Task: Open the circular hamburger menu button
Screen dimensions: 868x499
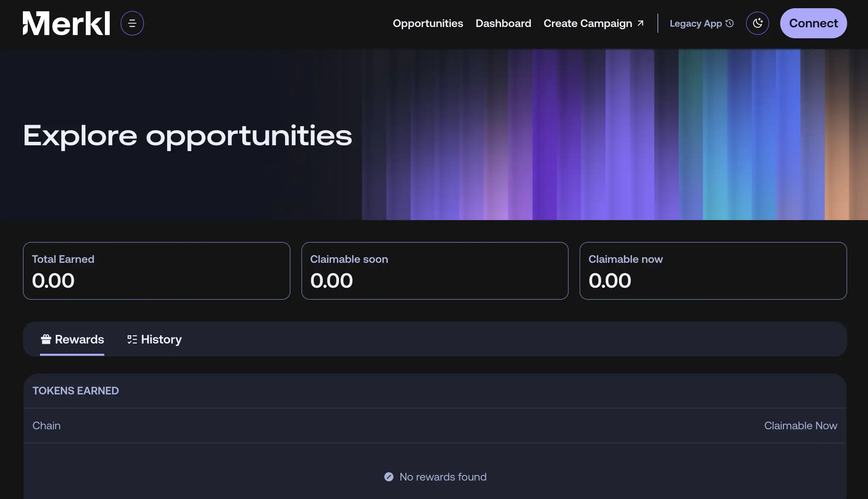Action: click(x=132, y=23)
